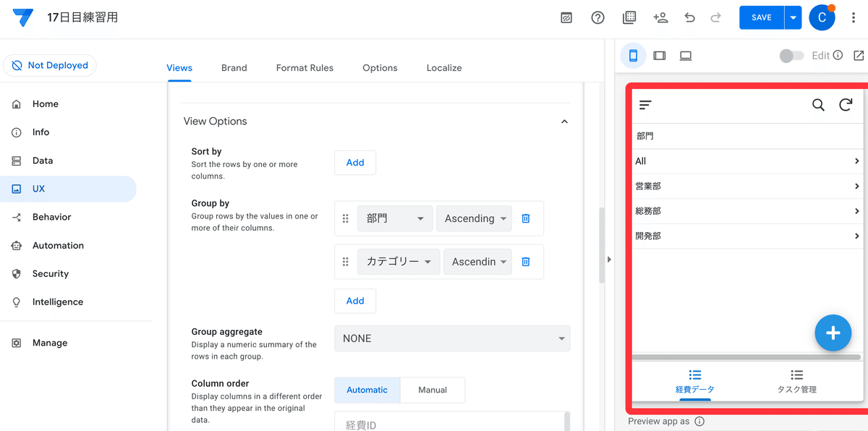
Task: Open the sort options icon in preview
Action: (644, 104)
